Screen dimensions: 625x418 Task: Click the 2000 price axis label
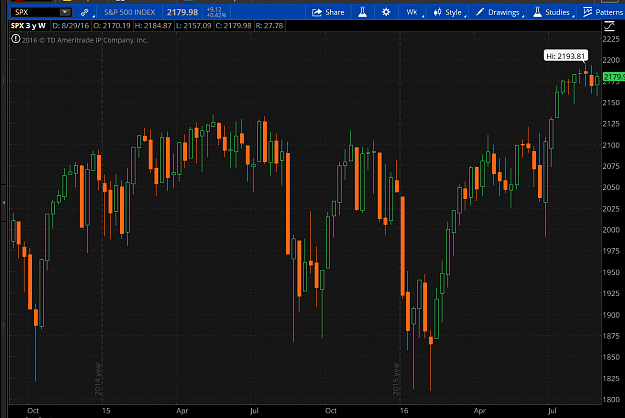(x=611, y=230)
